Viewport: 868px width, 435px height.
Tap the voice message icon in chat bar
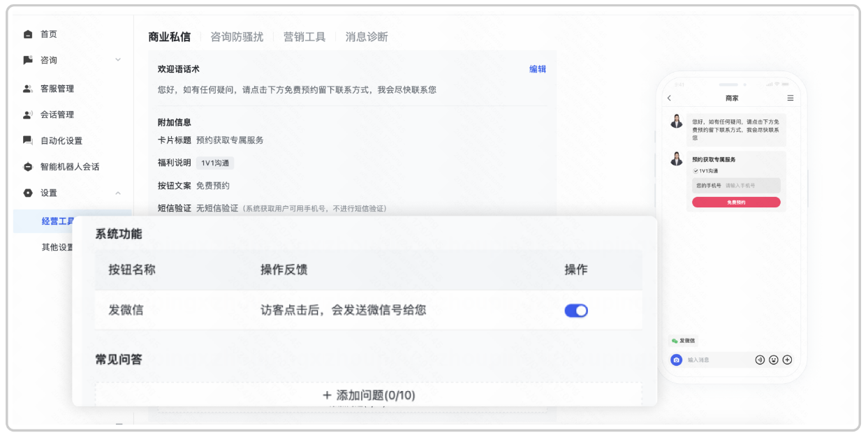[x=760, y=360]
